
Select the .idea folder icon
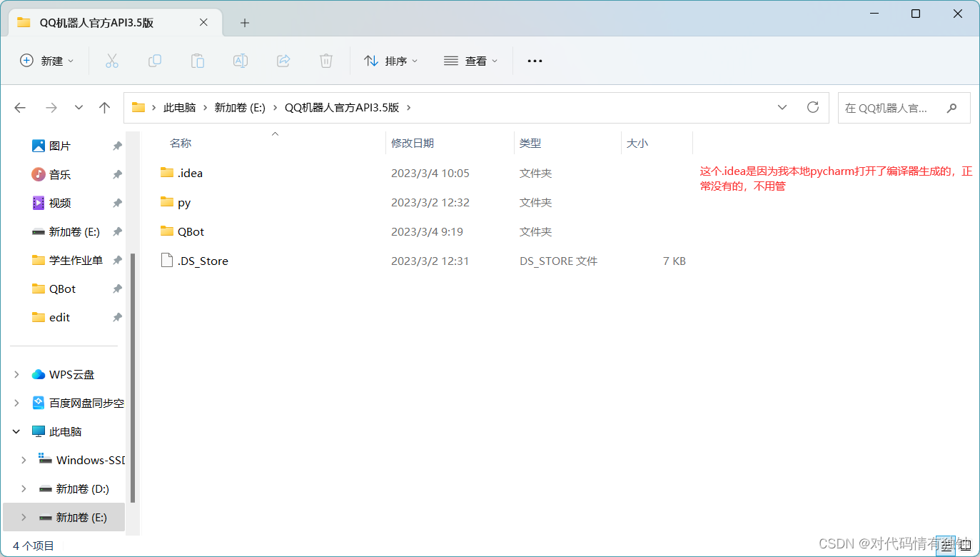(167, 172)
